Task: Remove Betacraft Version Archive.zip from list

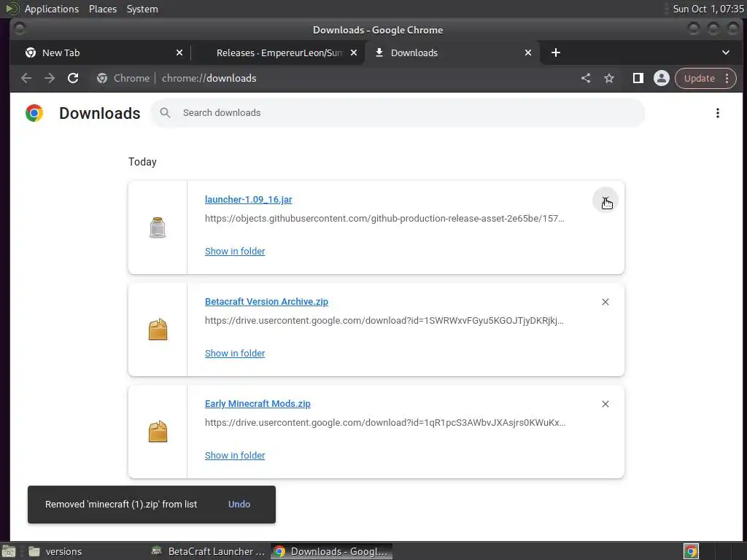Action: [x=605, y=302]
